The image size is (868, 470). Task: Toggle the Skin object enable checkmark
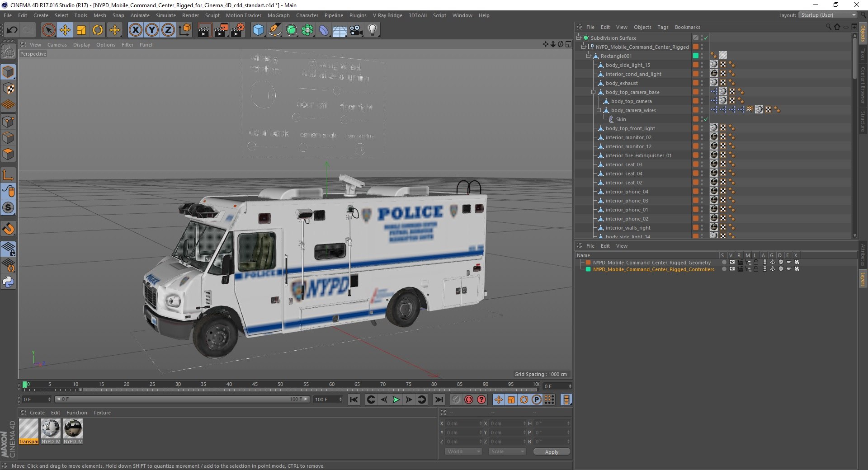click(706, 119)
